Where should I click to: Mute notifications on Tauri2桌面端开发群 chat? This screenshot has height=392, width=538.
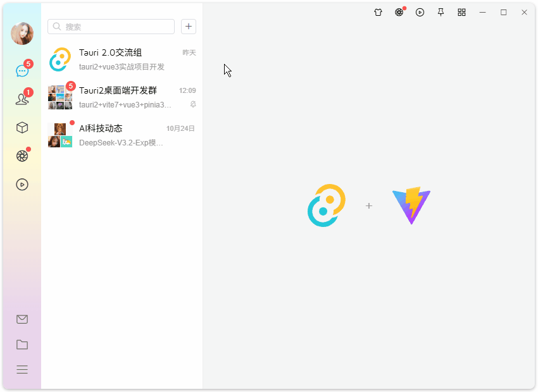coord(192,105)
